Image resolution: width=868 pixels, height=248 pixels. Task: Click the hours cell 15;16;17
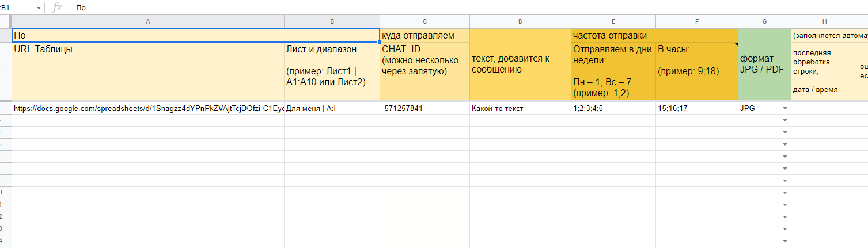point(696,108)
